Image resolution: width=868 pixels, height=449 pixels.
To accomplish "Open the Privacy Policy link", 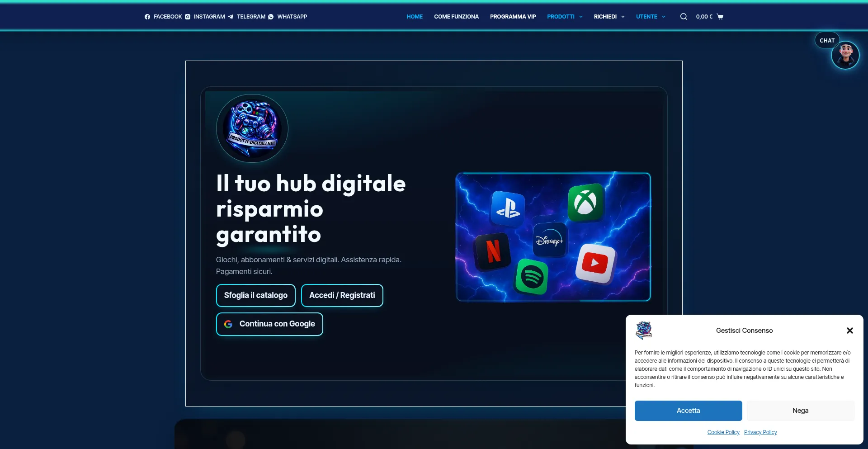I will pyautogui.click(x=760, y=432).
